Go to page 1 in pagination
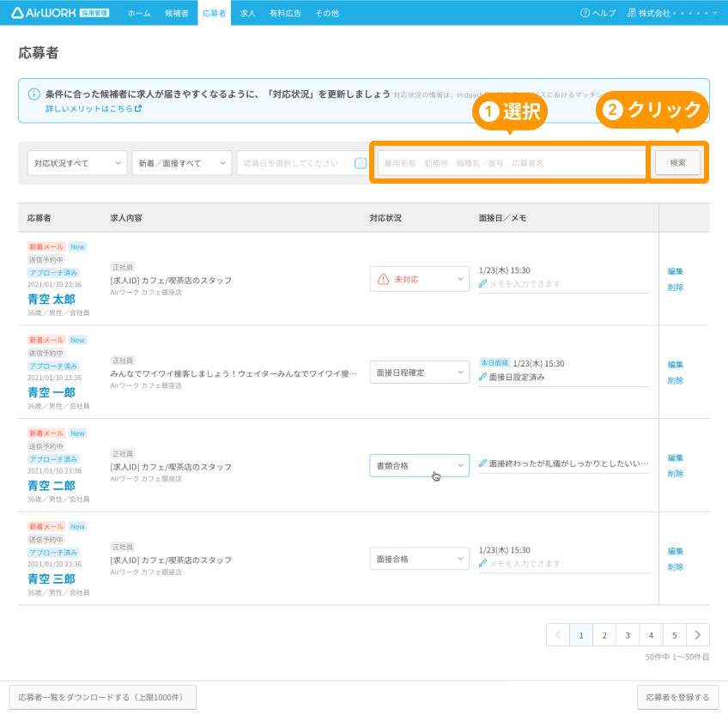Viewport: 728px width, 715px height. 581,634
